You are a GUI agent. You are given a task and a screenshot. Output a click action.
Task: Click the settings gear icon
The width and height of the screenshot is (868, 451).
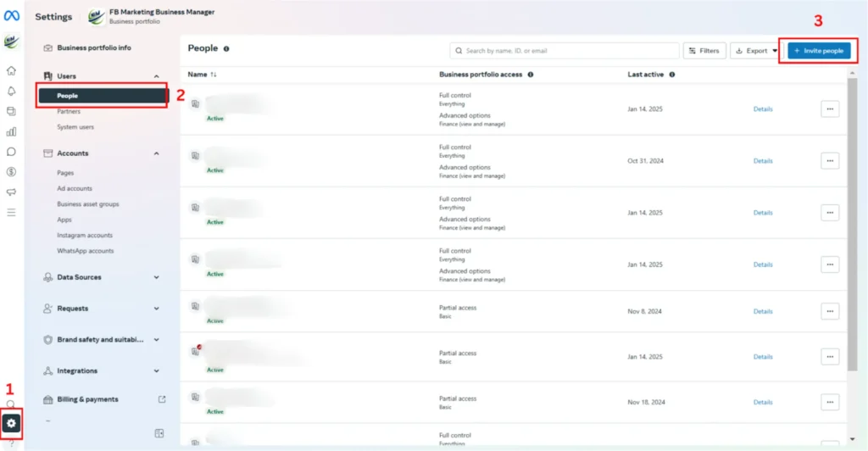tap(11, 423)
